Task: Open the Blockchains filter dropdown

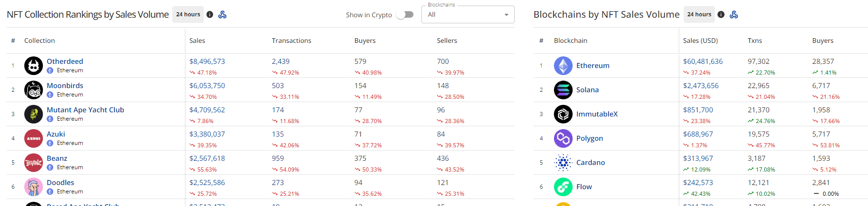Action: pyautogui.click(x=468, y=14)
